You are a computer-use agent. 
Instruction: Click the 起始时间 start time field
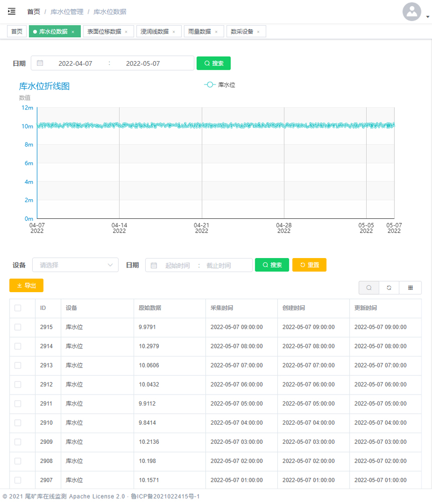[x=177, y=265]
